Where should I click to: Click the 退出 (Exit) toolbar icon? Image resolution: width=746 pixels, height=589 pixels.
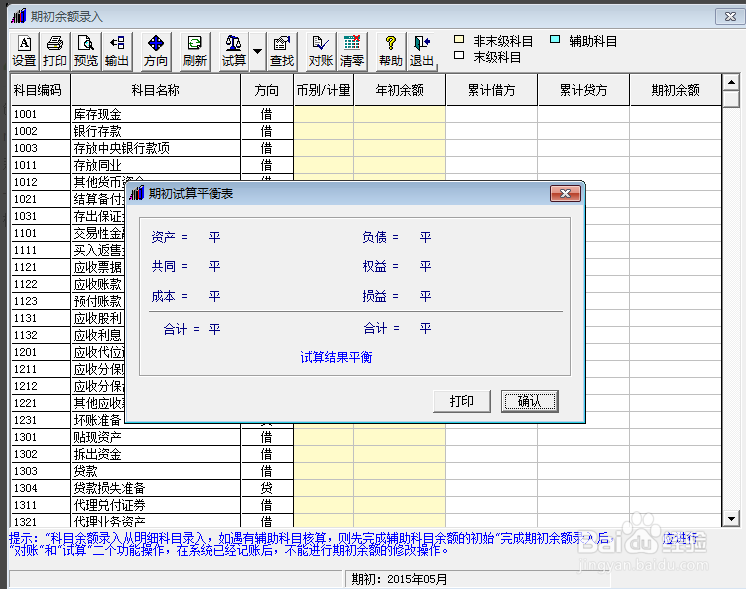(422, 51)
